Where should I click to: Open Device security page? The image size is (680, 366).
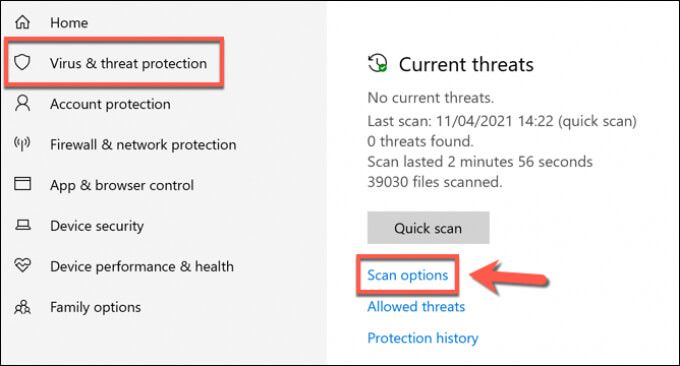[97, 226]
